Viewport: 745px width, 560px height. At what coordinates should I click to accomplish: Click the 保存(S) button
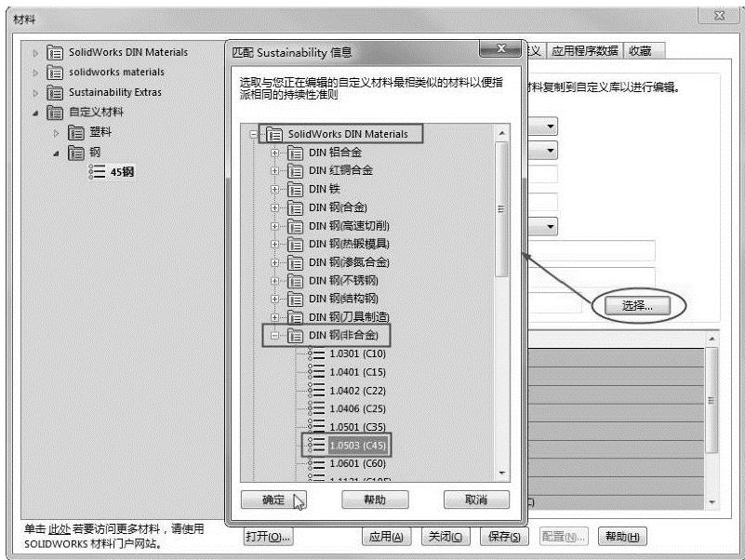[x=505, y=537]
